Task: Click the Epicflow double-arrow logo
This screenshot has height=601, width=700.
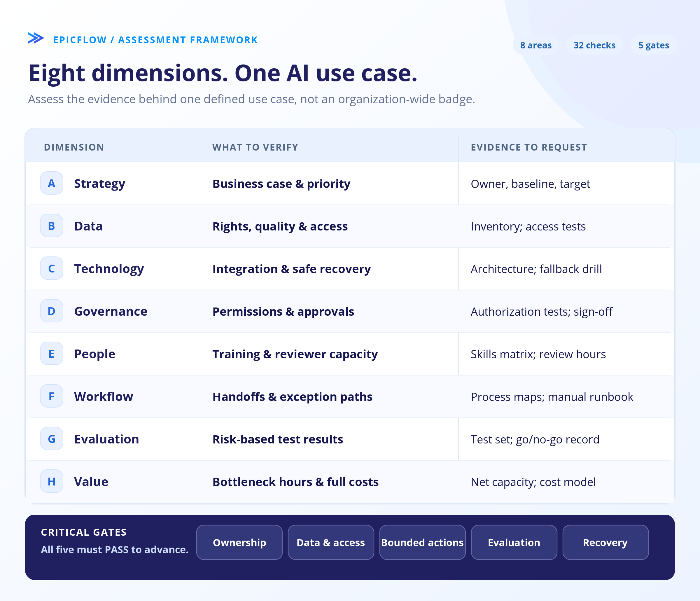Action: [x=36, y=38]
